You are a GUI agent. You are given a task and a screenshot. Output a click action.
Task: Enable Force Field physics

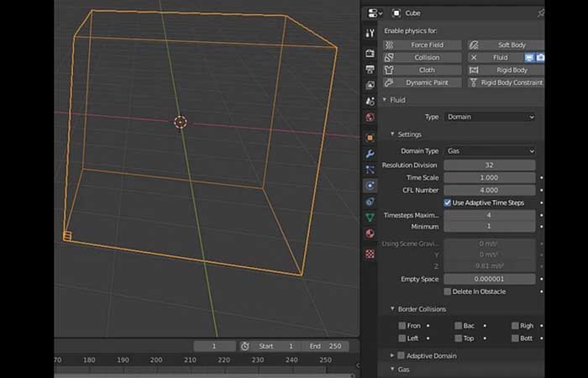pyautogui.click(x=423, y=45)
